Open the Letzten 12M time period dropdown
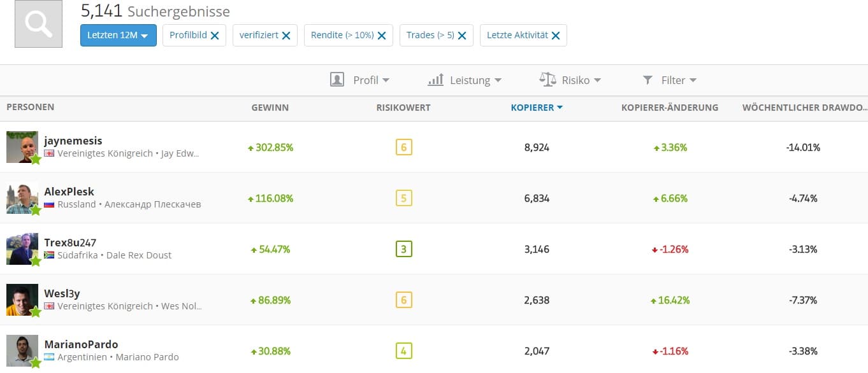 pyautogui.click(x=118, y=36)
